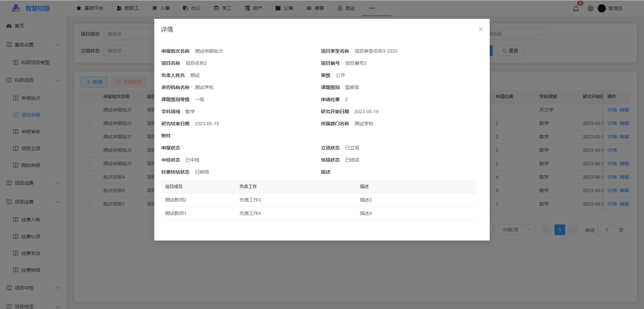
Task: Check the 批次名称4 row checkbox
Action: 90,177
